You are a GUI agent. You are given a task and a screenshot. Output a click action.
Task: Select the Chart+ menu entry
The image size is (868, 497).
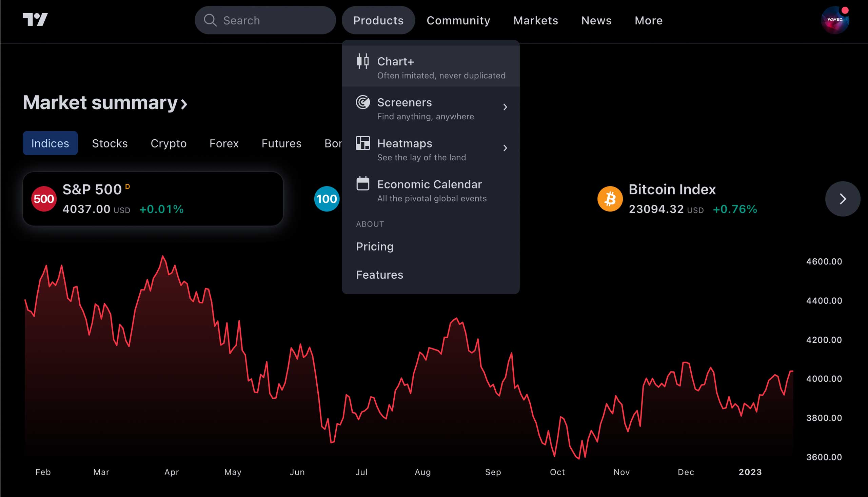pos(430,66)
